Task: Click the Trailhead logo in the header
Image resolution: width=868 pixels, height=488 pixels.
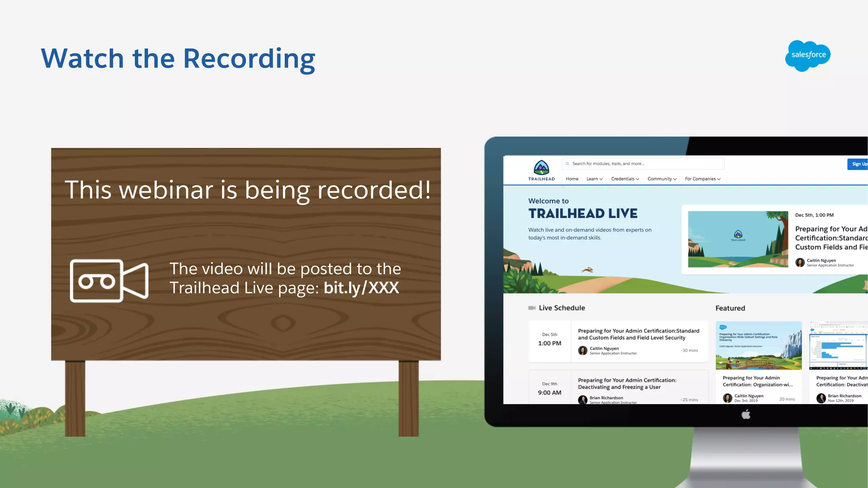Action: [541, 170]
